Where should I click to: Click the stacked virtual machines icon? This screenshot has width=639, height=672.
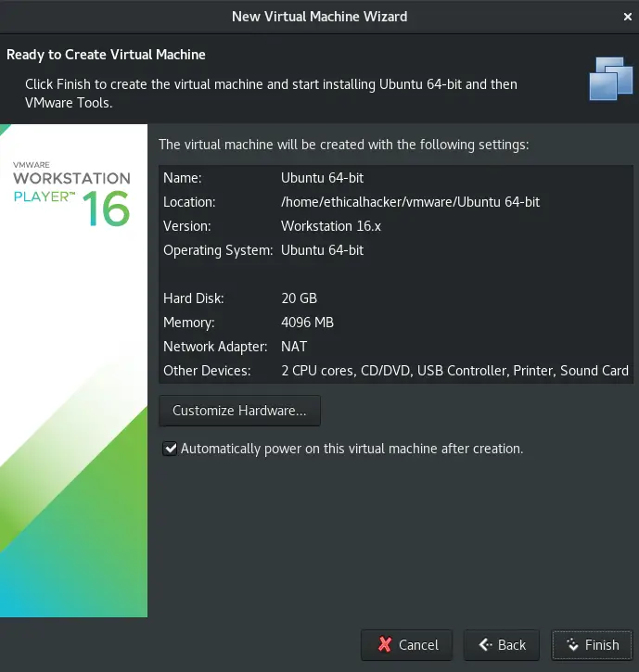click(610, 79)
